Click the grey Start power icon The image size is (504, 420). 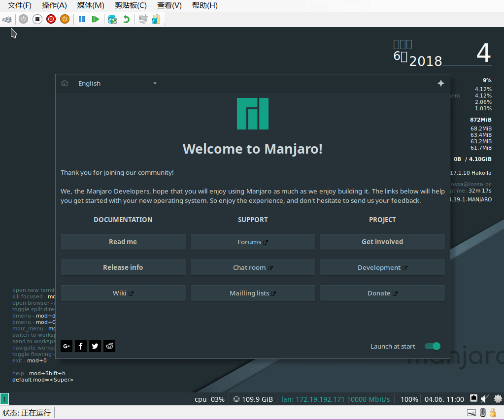[x=23, y=19]
